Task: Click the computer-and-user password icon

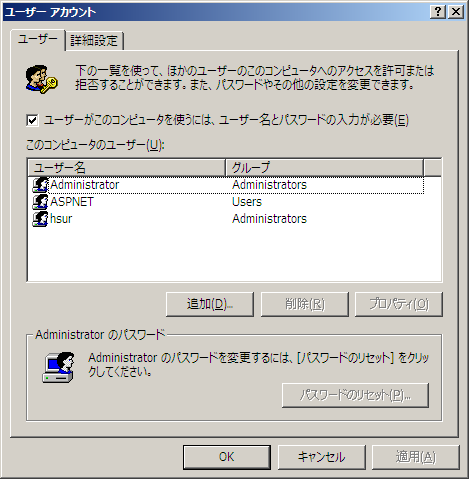Action: pos(58,367)
